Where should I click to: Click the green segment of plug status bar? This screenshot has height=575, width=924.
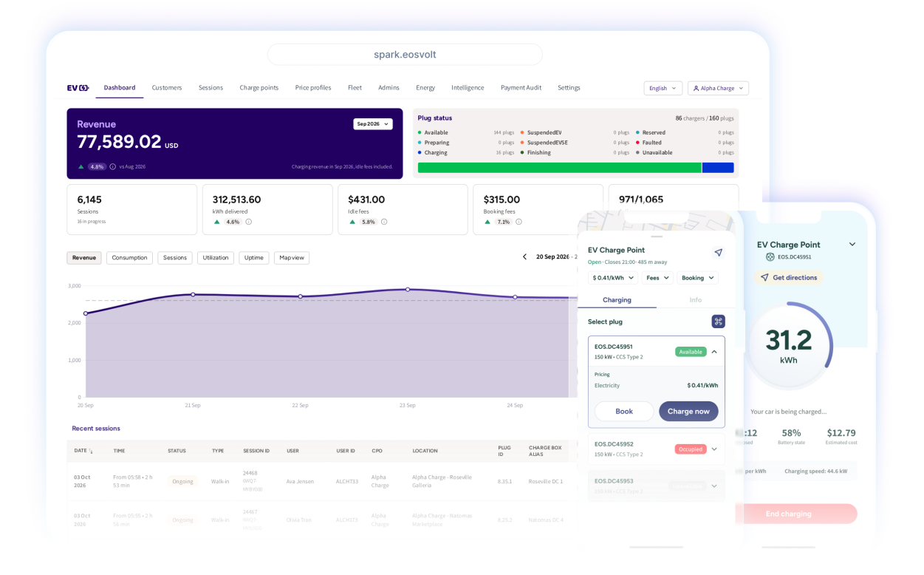(559, 168)
